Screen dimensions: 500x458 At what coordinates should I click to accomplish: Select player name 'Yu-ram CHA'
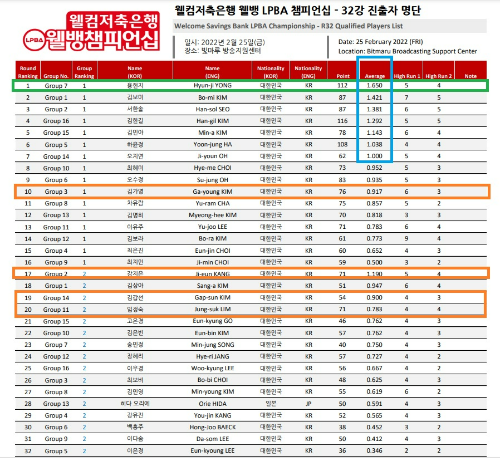tap(212, 203)
